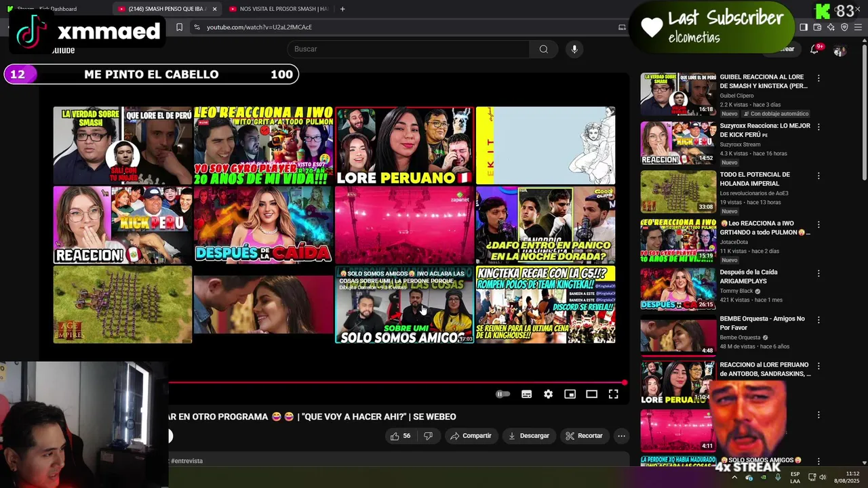Click the NVIDIA tray icon

764,477
